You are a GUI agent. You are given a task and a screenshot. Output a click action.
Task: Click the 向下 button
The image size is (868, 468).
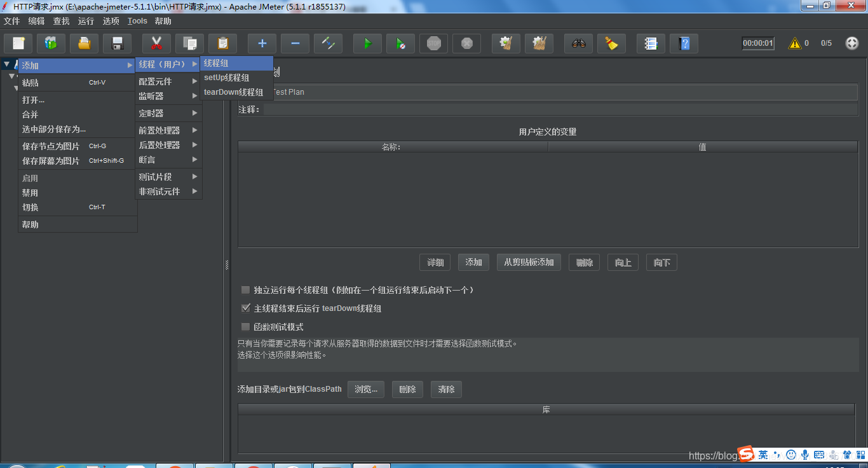662,263
